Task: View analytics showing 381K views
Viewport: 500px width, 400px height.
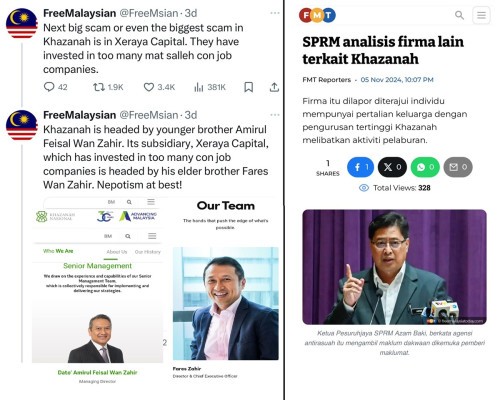Action: (x=210, y=87)
